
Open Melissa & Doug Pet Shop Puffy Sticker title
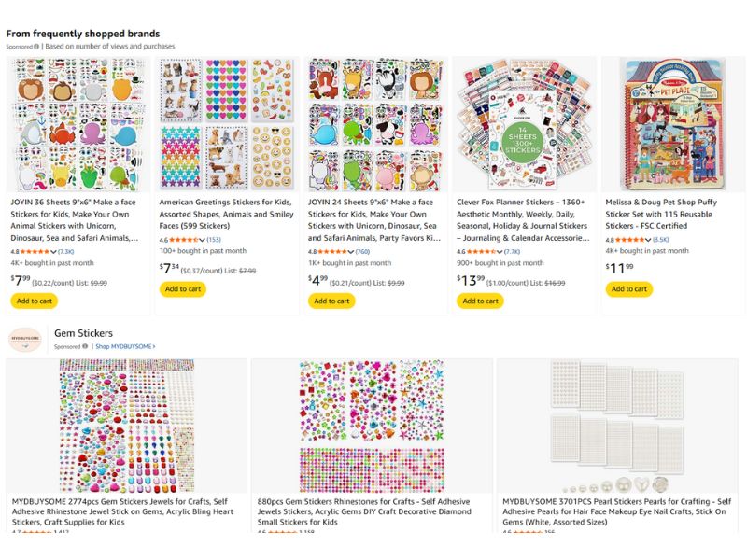pyautogui.click(x=661, y=214)
